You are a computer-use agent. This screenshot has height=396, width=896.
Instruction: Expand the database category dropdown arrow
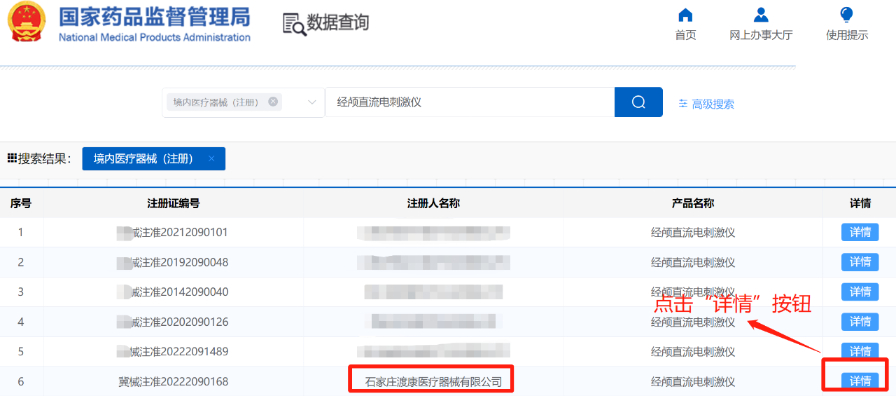[312, 102]
